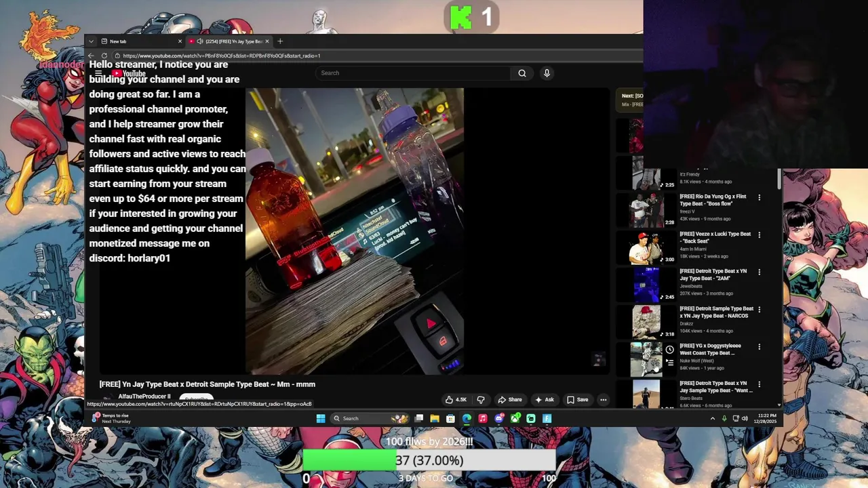
Task: Focus the YouTube Search field
Action: click(x=413, y=73)
